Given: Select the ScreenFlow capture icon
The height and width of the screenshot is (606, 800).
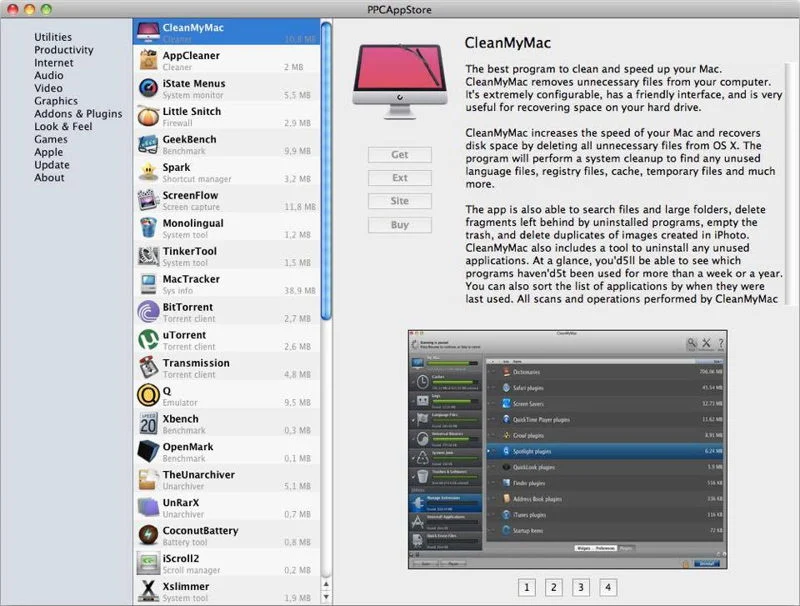Looking at the screenshot, I should click(147, 200).
